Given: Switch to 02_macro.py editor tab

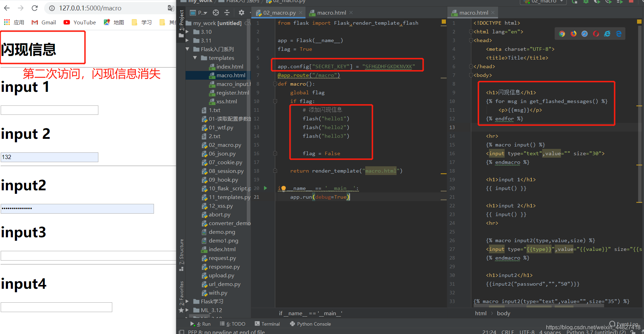Looking at the screenshot, I should [x=279, y=13].
